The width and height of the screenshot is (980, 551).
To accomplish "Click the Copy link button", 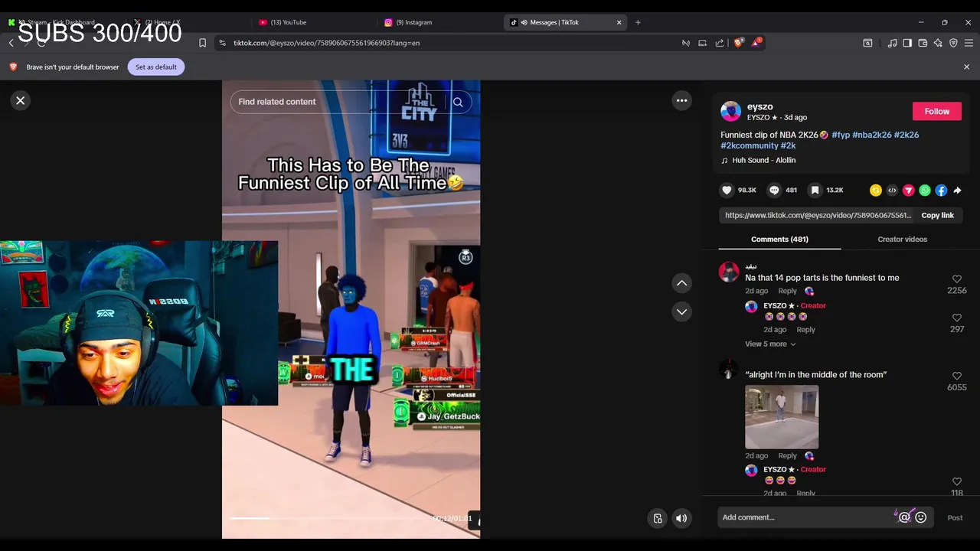I will (x=937, y=215).
